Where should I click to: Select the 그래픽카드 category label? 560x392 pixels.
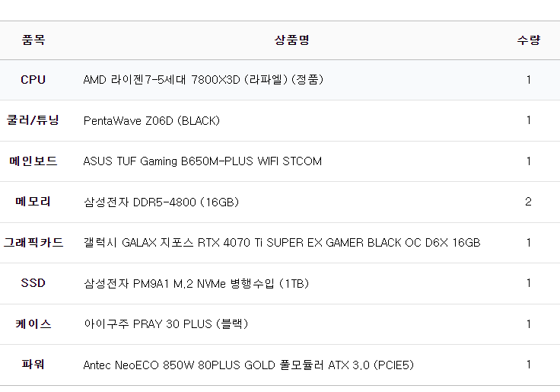33,243
